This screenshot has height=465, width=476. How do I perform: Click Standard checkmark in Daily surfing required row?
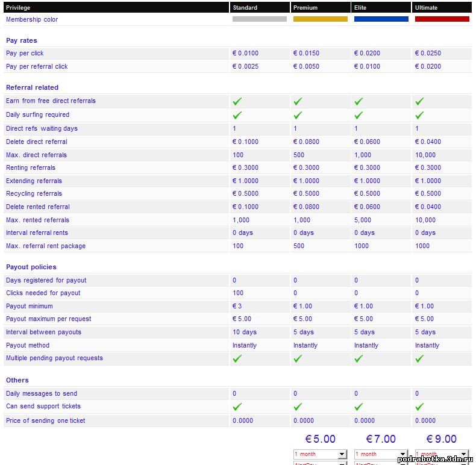pyautogui.click(x=237, y=115)
